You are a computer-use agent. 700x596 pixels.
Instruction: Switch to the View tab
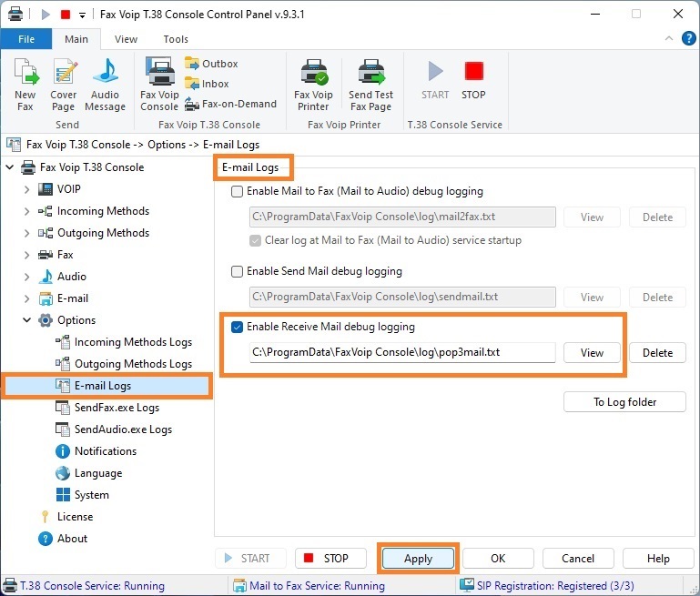coord(126,39)
